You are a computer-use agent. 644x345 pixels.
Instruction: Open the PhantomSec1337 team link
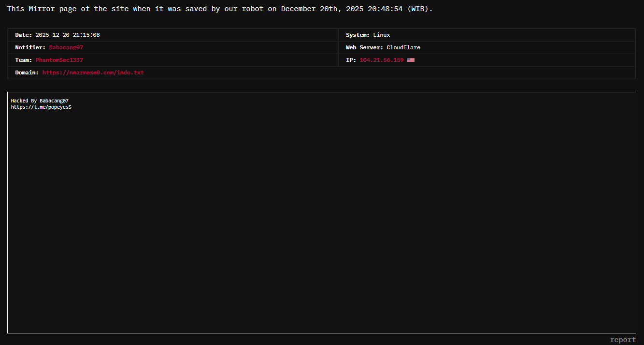pos(59,60)
